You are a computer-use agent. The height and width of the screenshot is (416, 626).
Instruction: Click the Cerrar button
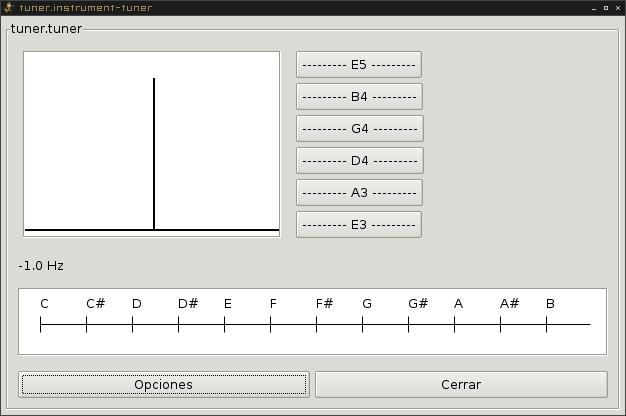click(x=461, y=384)
